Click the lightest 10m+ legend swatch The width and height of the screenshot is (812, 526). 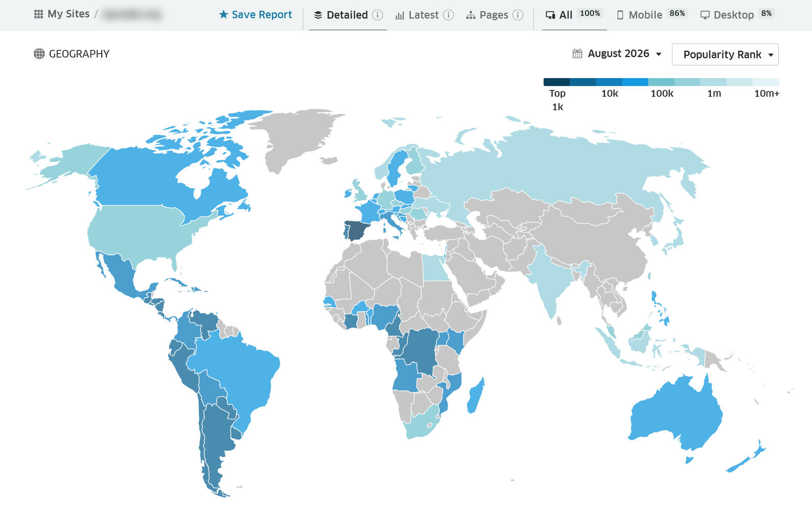pyautogui.click(x=766, y=82)
